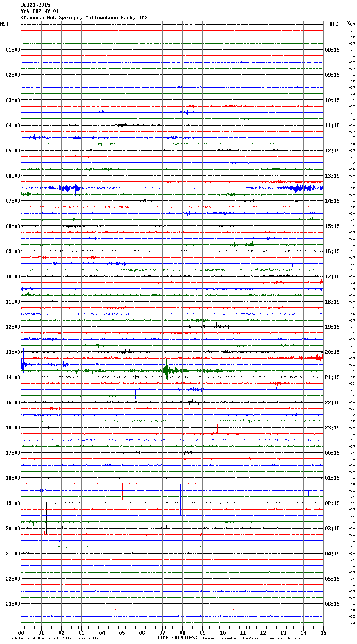
Task: Click the 19:00 MST hour label
Action: point(13,503)
